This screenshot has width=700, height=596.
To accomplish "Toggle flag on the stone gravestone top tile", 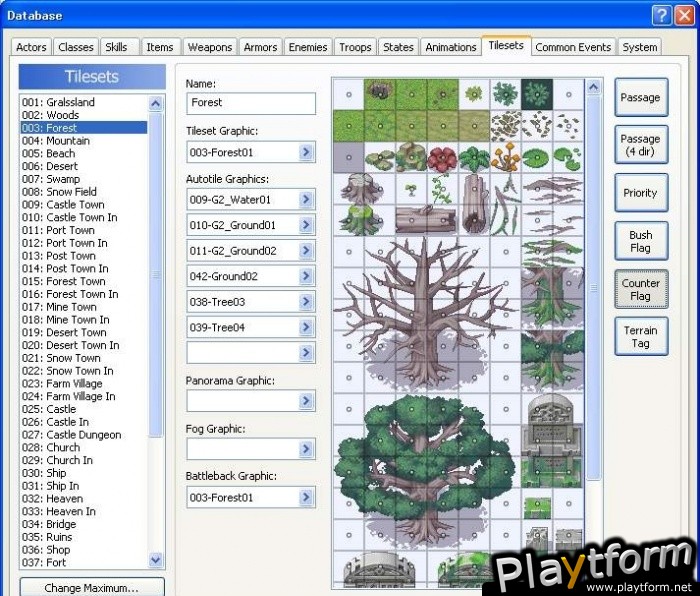I will point(553,409).
